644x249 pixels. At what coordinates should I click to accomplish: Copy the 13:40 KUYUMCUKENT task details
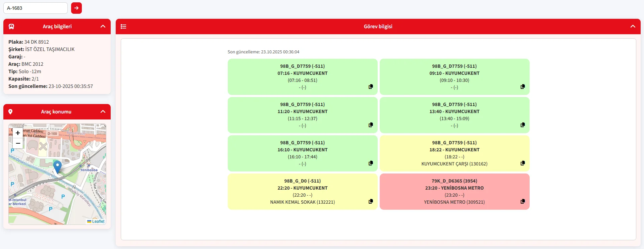[x=523, y=125]
